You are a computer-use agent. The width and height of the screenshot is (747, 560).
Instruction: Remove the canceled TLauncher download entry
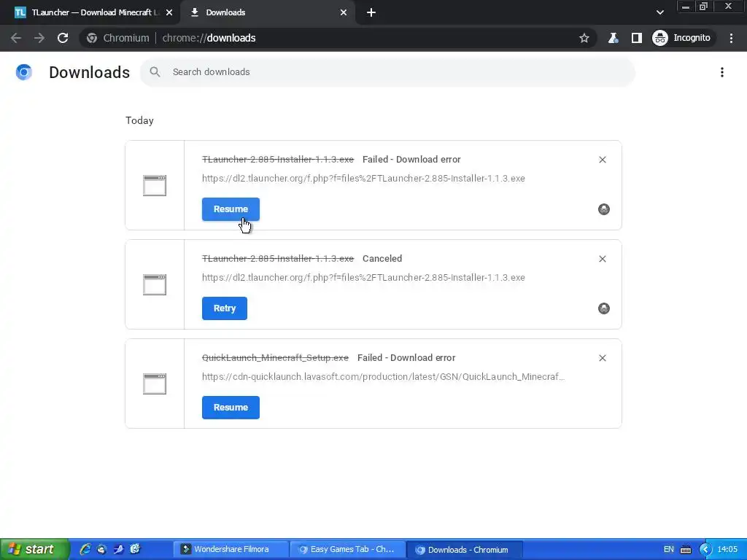tap(602, 259)
